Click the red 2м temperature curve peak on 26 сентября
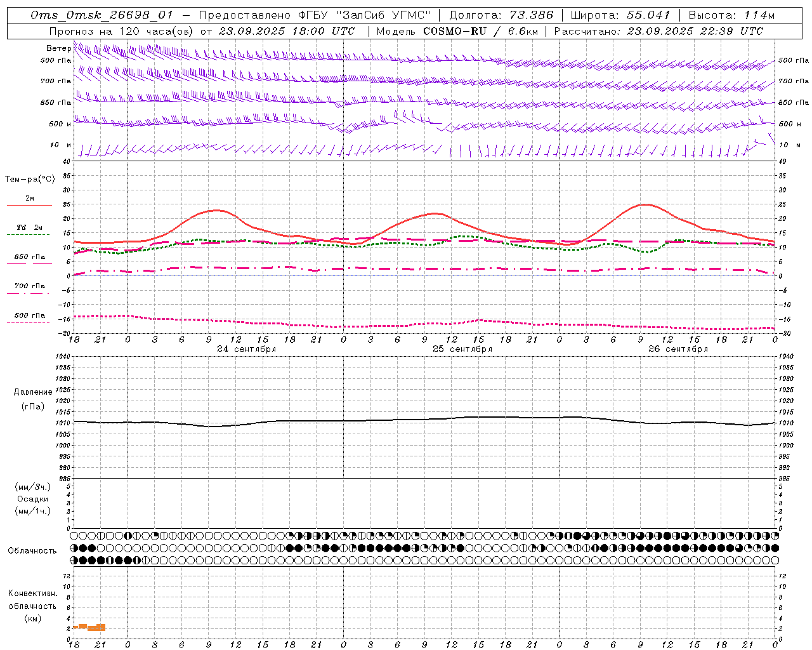 (645, 204)
